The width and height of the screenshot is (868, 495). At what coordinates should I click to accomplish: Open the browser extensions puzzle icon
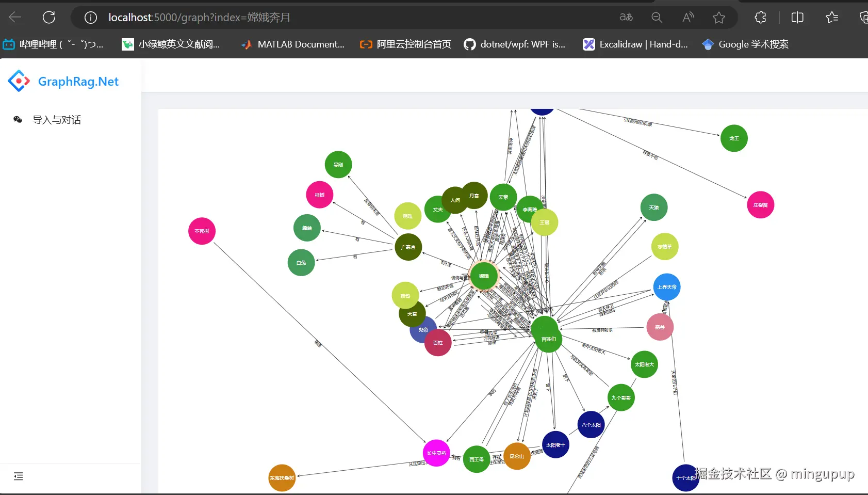pyautogui.click(x=760, y=18)
